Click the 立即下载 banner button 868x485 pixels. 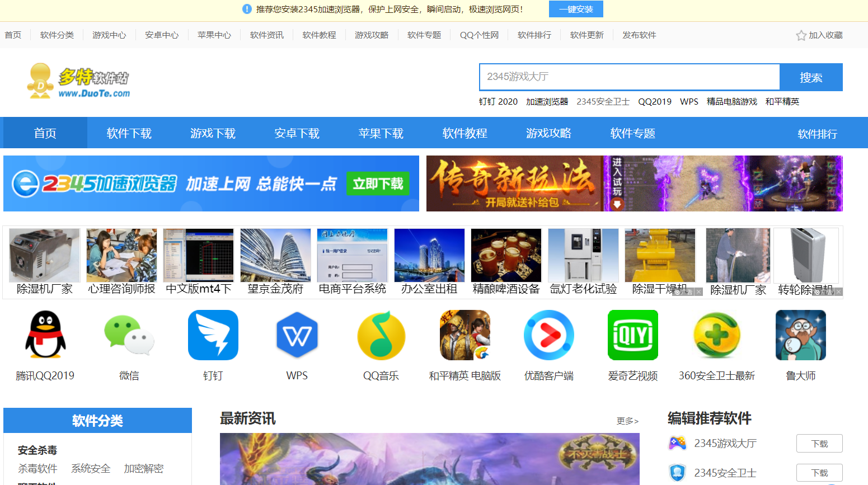[x=378, y=183]
